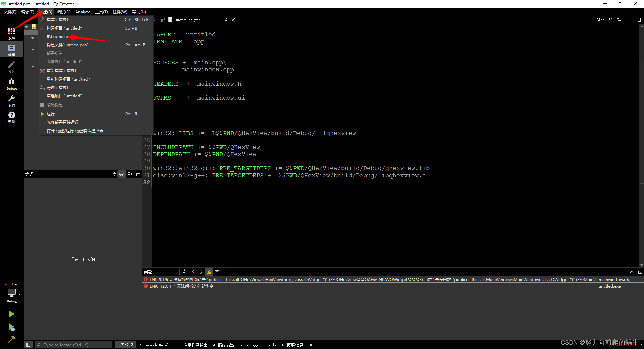Split the editor view
The height and width of the screenshot is (349, 644).
pos(640,20)
